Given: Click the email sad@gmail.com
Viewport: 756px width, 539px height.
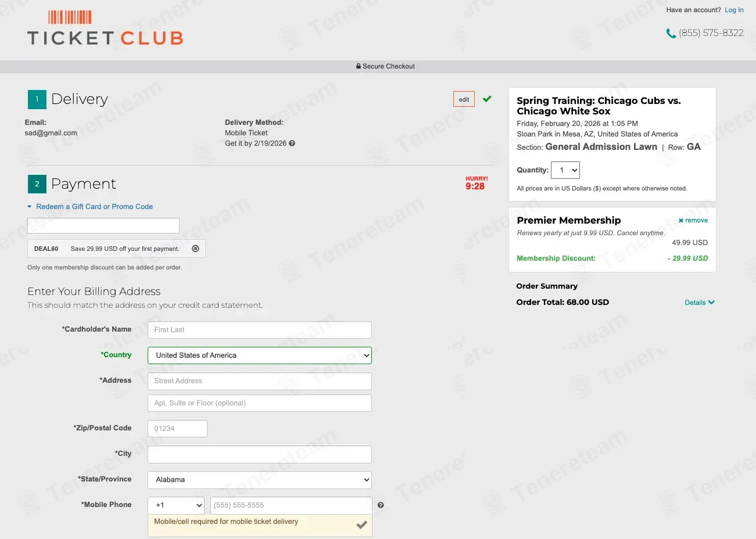Looking at the screenshot, I should point(51,133).
